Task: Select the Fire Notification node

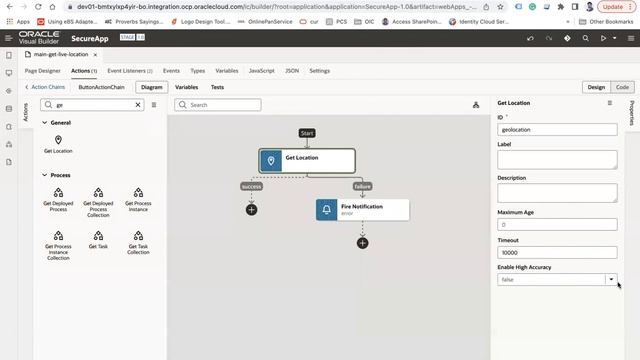Action: 362,210
